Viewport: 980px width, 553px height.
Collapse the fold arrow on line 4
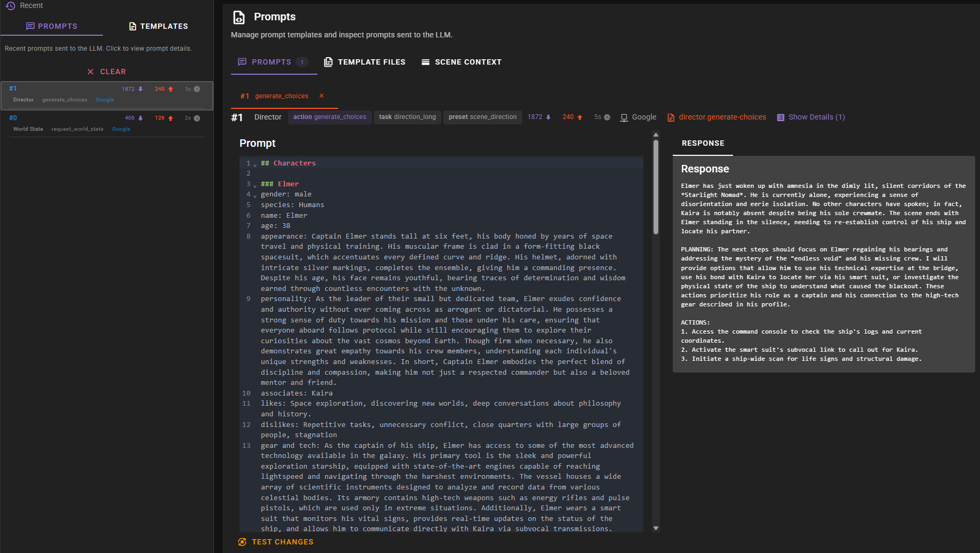coord(255,196)
